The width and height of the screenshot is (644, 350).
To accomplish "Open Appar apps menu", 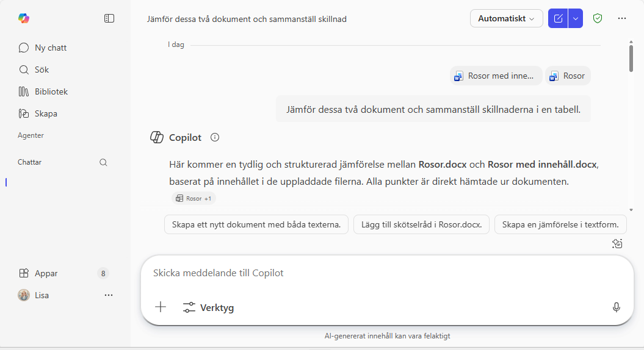I will (x=38, y=273).
